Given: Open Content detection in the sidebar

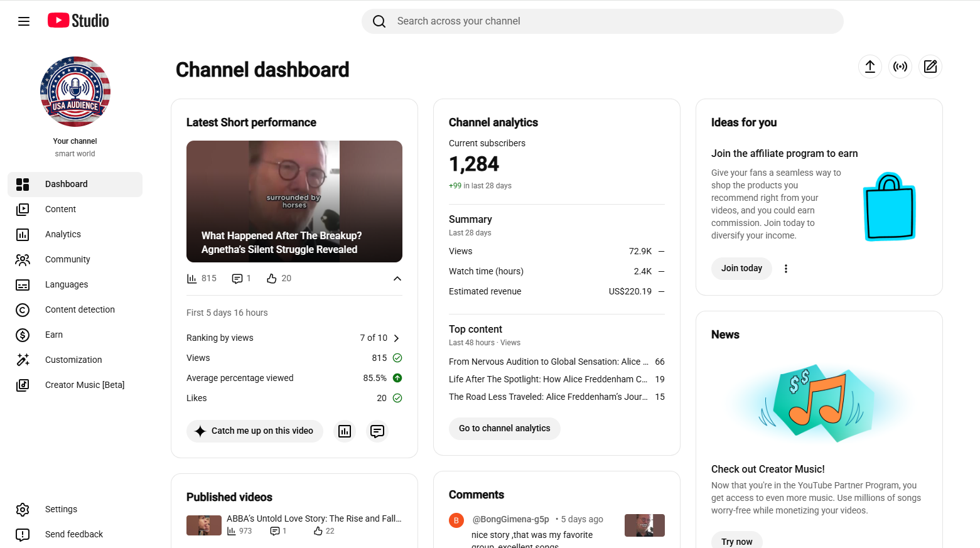Looking at the screenshot, I should click(75, 310).
